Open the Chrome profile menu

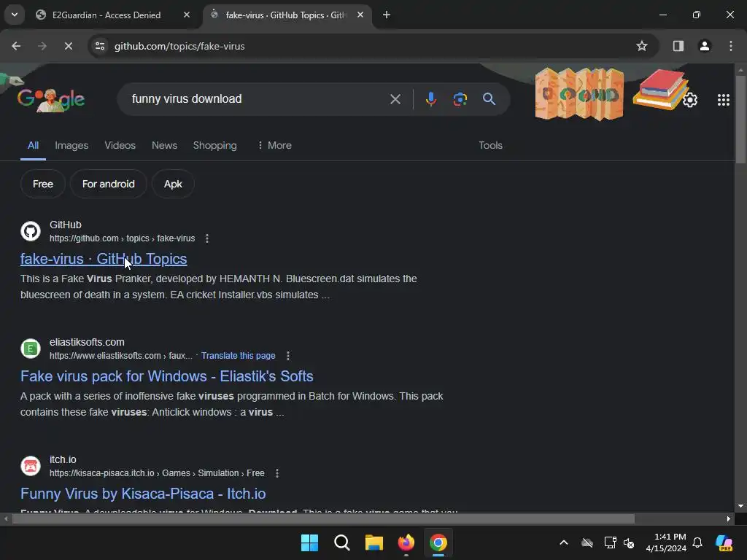(x=704, y=46)
